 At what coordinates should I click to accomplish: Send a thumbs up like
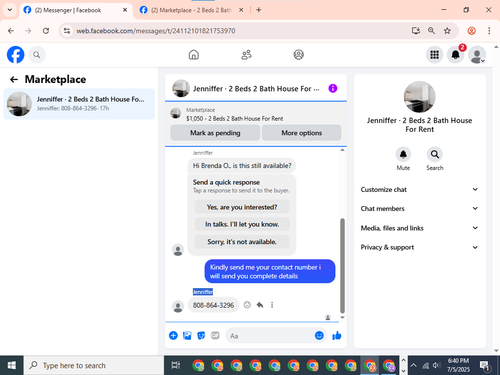click(337, 335)
